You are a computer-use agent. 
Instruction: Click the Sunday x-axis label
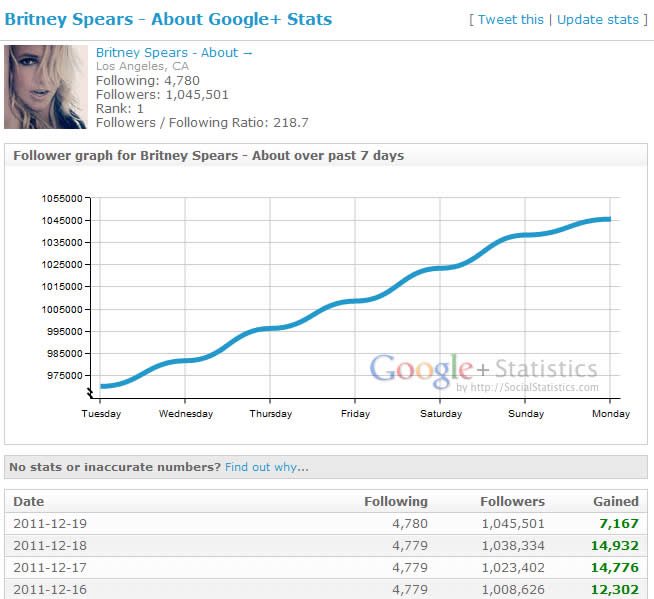tap(526, 414)
